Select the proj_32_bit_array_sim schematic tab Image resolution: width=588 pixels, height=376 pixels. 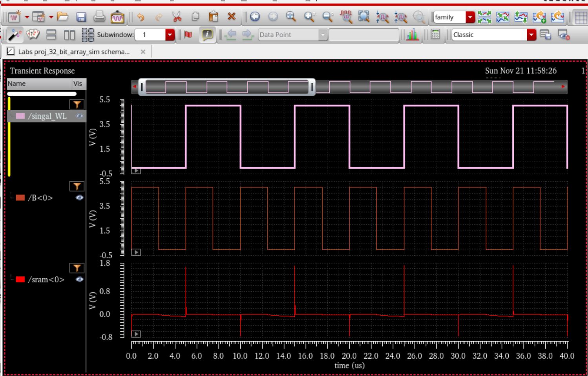pyautogui.click(x=74, y=52)
